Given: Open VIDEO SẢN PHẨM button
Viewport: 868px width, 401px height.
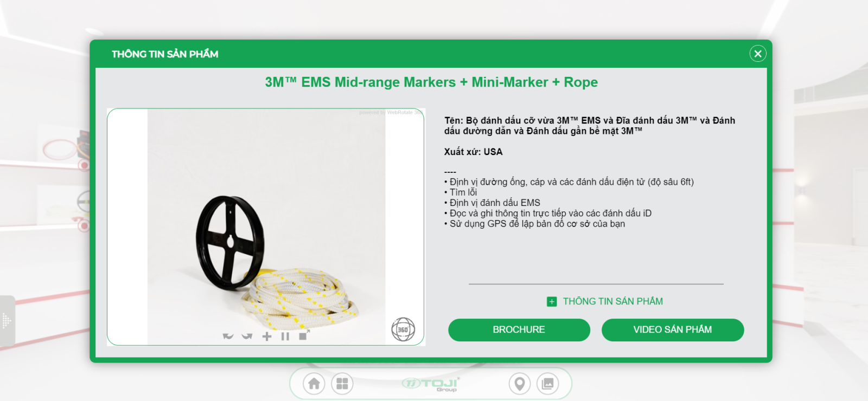Looking at the screenshot, I should 673,330.
